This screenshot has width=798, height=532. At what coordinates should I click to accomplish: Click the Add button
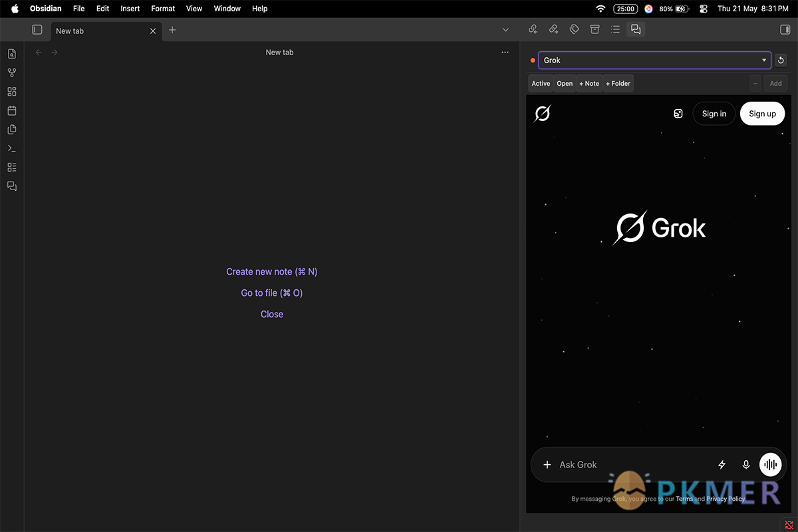point(775,83)
